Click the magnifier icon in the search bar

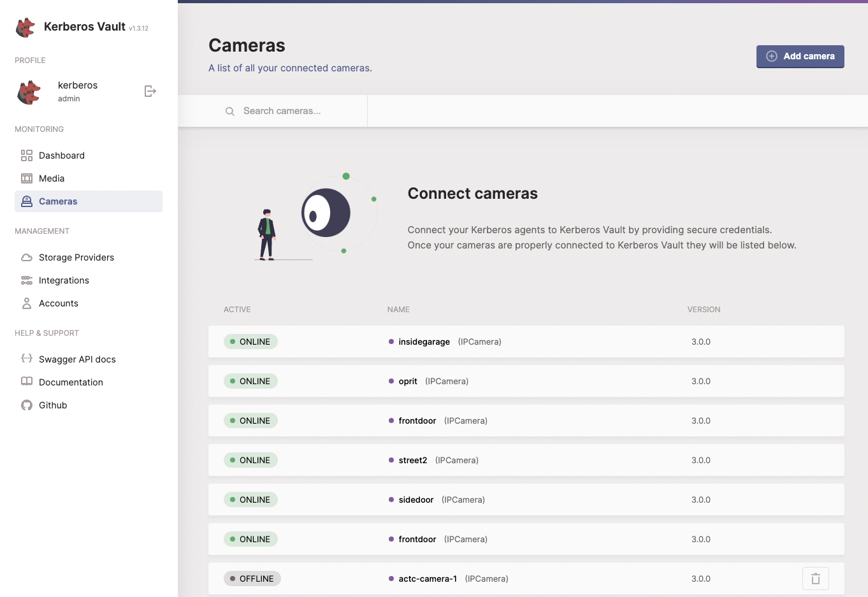tap(230, 111)
